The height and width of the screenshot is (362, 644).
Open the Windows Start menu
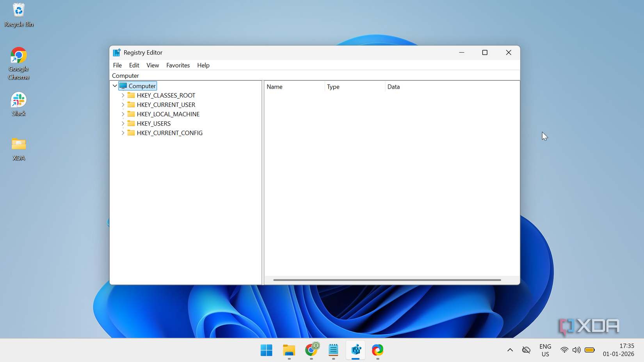coord(267,350)
